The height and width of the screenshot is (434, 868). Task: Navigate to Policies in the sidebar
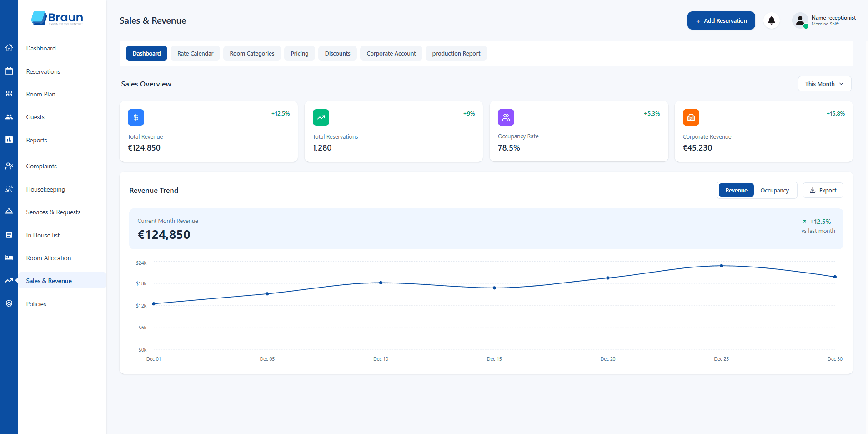pos(36,304)
